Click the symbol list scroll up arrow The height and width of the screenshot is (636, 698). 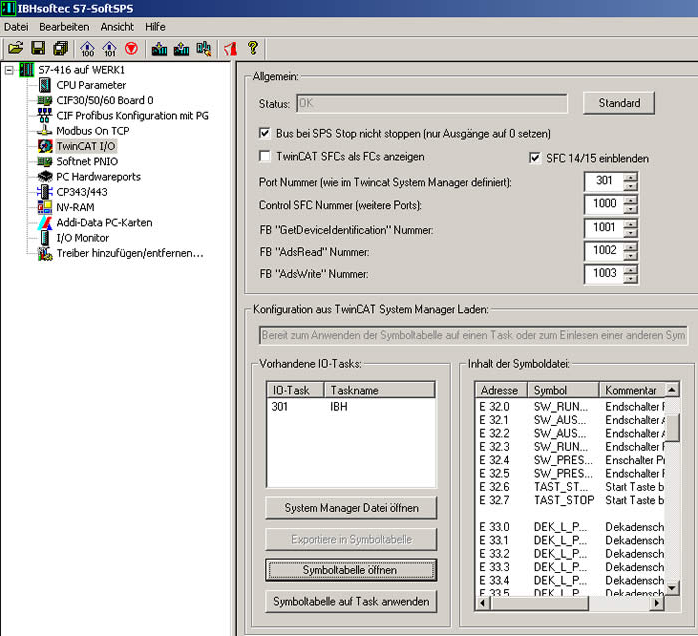tap(672, 390)
